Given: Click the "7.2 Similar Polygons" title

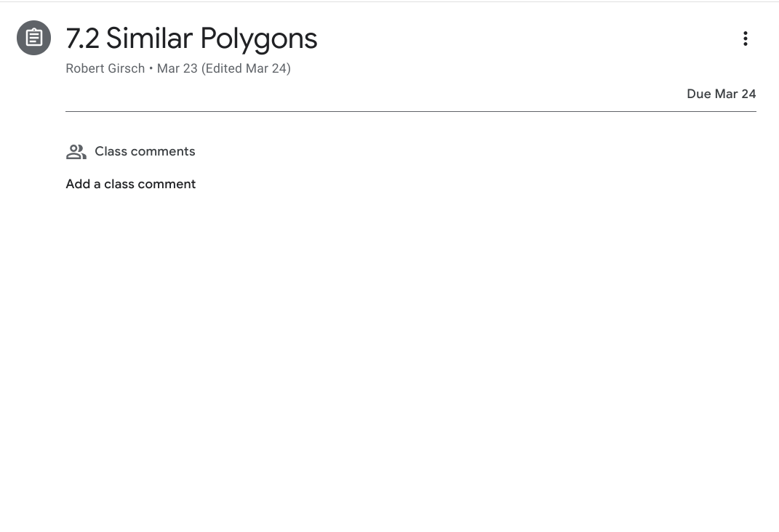Looking at the screenshot, I should click(x=191, y=39).
